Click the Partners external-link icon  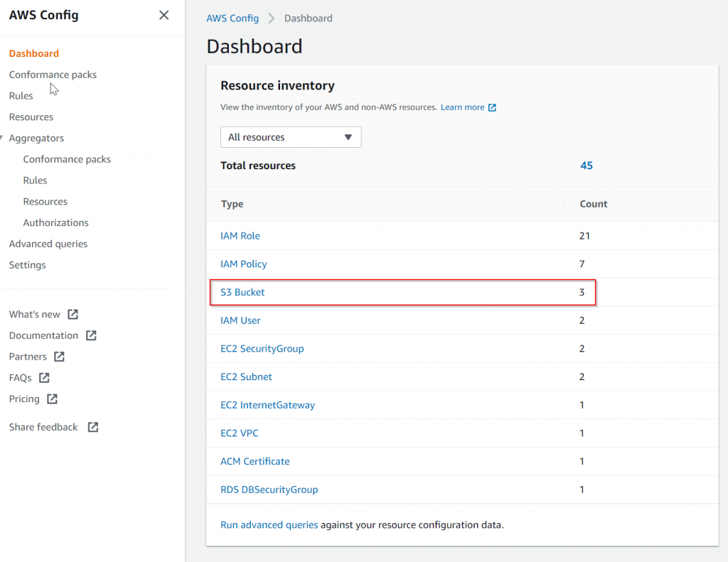[60, 357]
